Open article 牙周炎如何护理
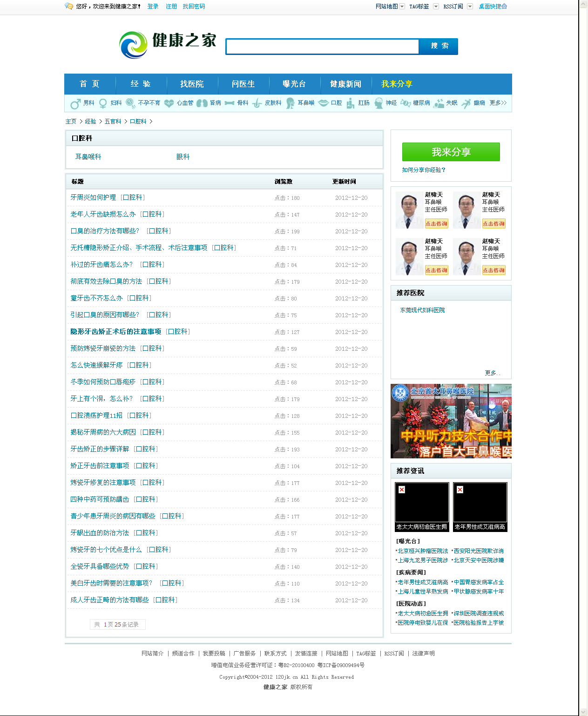This screenshot has height=716, width=588. (x=93, y=198)
